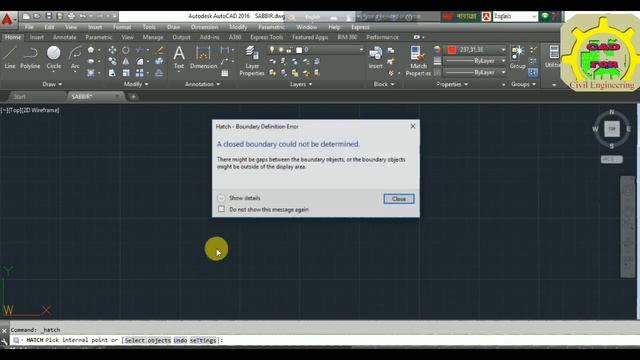Viewport: 640px width, 360px height.
Task: Open the File menu
Action: click(29, 27)
